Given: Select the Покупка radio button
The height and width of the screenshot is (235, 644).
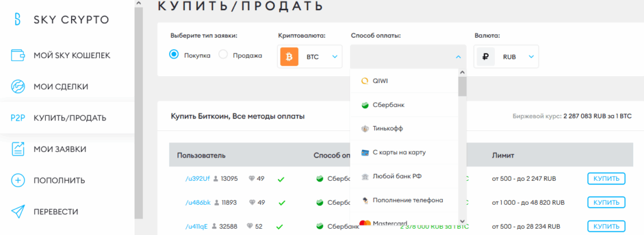Looking at the screenshot, I should pyautogui.click(x=174, y=54).
